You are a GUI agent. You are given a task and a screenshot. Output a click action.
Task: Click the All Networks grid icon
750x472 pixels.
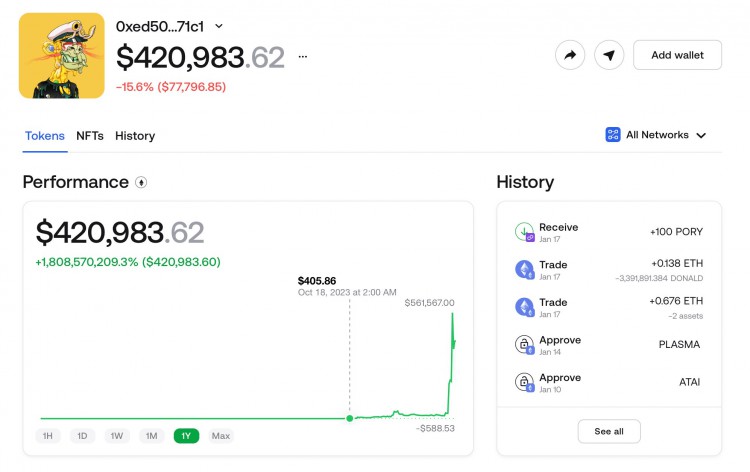[x=613, y=135]
